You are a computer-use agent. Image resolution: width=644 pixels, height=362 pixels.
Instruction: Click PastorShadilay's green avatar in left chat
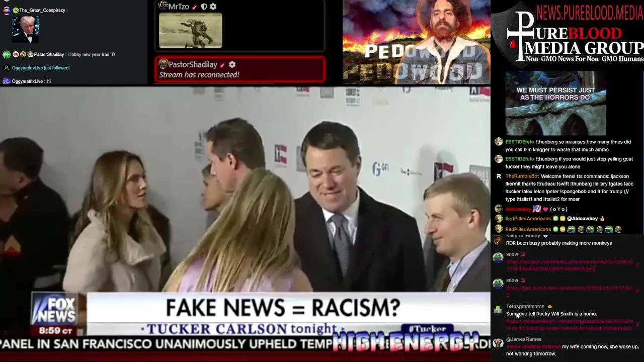(6, 54)
